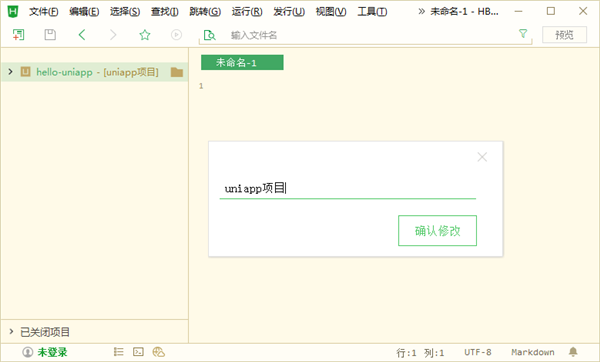Close the rename dialog with X
Screen dimensions: 600x362
click(482, 157)
